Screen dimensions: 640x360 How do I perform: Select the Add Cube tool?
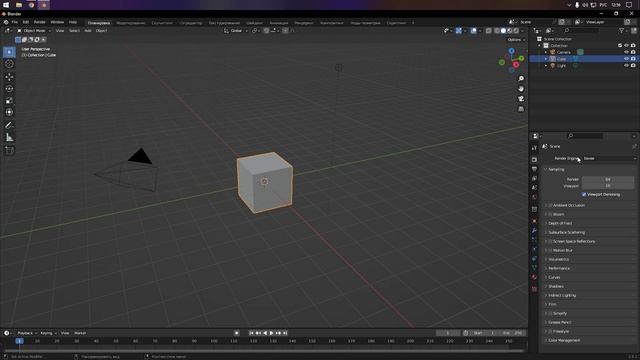coord(9,151)
